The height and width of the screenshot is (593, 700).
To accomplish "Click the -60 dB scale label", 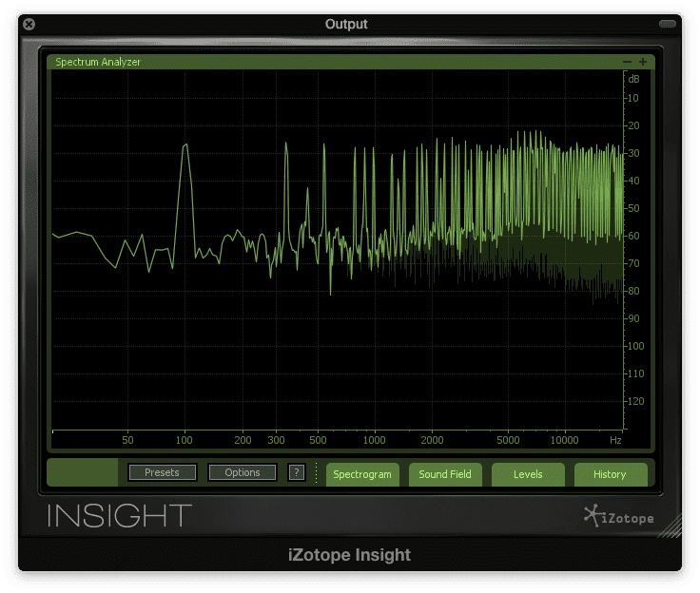I will pos(633,236).
